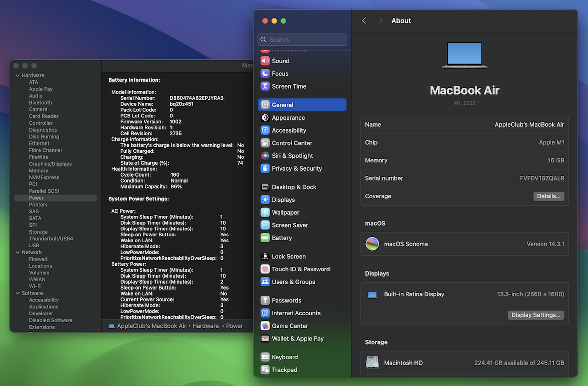Click Hardware in System Information path bar
Image resolution: width=588 pixels, height=386 pixels.
click(206, 326)
